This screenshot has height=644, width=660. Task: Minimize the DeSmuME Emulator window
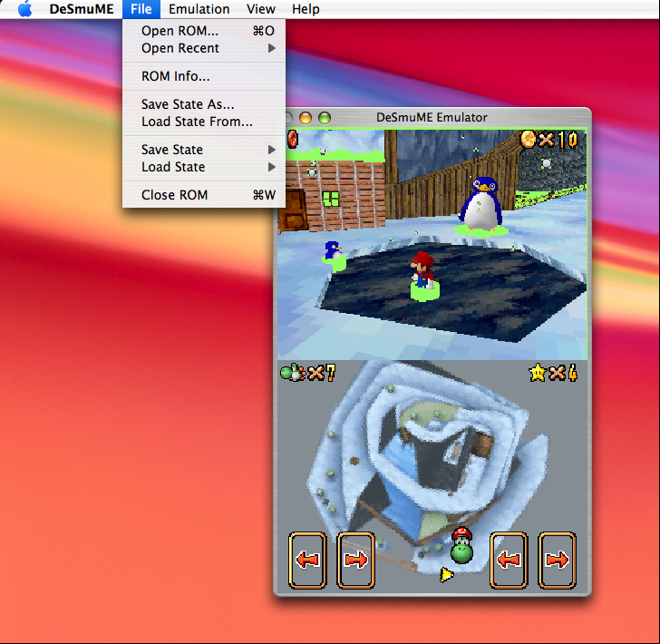(x=306, y=118)
